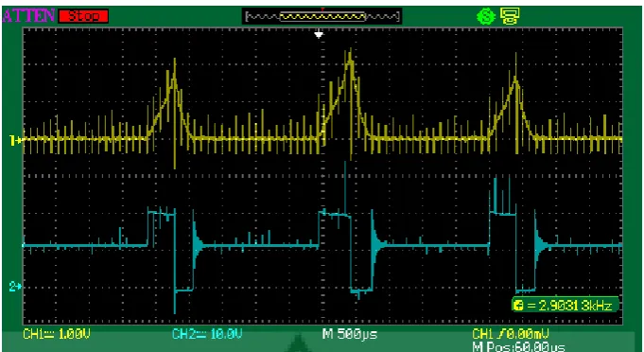Click the CH1 1.00V scale readout
The width and height of the screenshot is (644, 352).
click(57, 334)
